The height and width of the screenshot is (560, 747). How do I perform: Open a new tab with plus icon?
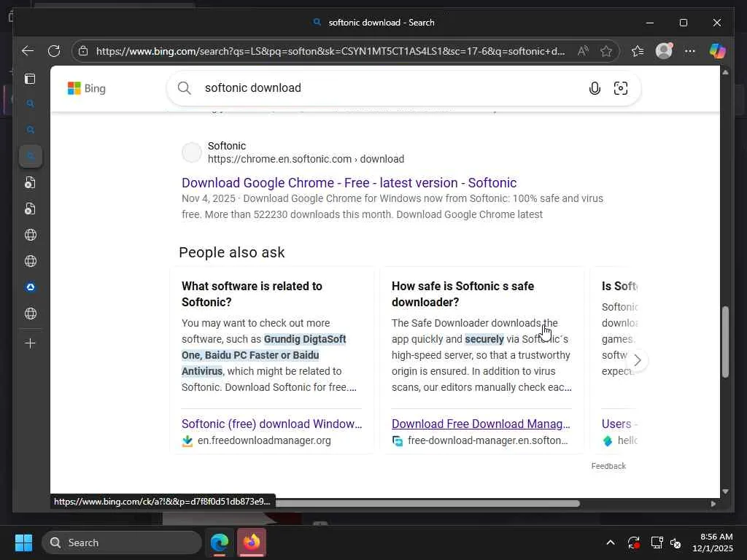click(x=30, y=343)
